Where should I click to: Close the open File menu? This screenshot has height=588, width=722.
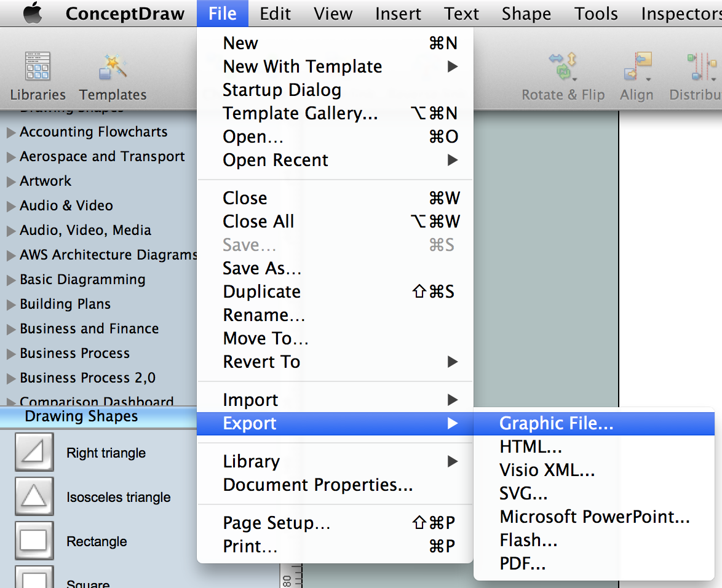[x=223, y=14]
